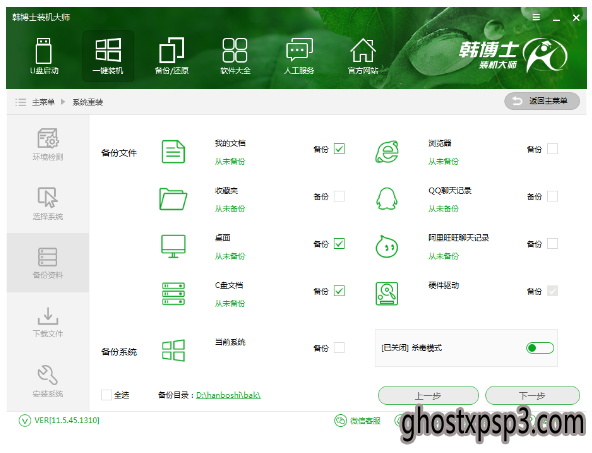Click the 硬件驱动 backup checkbox
The height and width of the screenshot is (453, 592).
tap(552, 291)
